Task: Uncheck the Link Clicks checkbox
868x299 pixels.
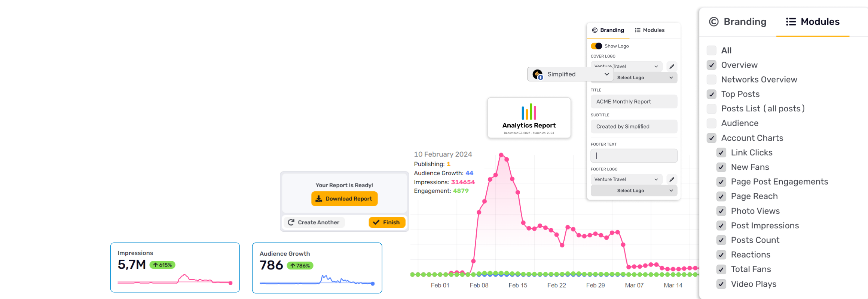Action: 721,152
